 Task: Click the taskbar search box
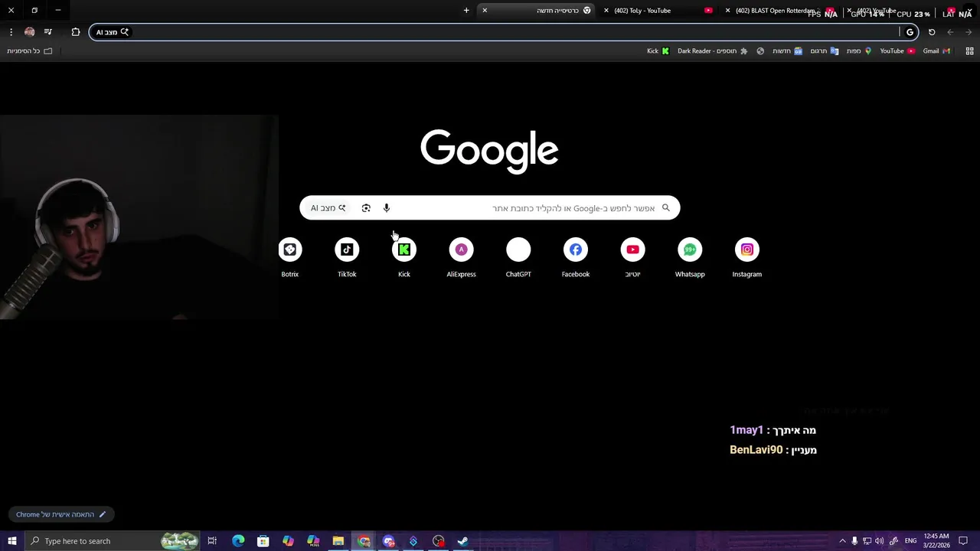[112, 541]
